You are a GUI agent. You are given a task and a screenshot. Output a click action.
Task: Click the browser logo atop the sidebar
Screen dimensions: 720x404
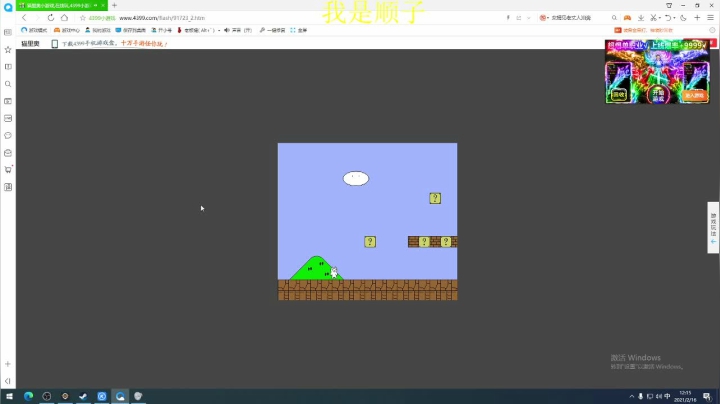pyautogui.click(x=8, y=7)
